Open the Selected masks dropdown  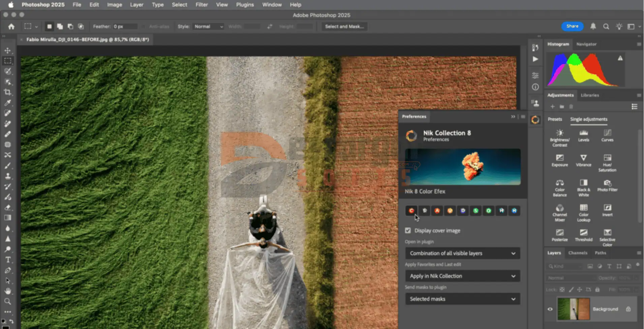pos(462,299)
